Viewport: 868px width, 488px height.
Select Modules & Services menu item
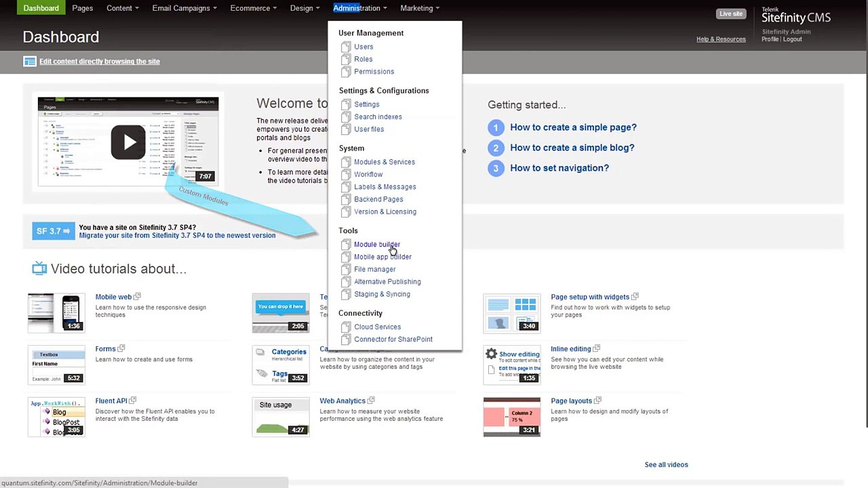point(384,162)
